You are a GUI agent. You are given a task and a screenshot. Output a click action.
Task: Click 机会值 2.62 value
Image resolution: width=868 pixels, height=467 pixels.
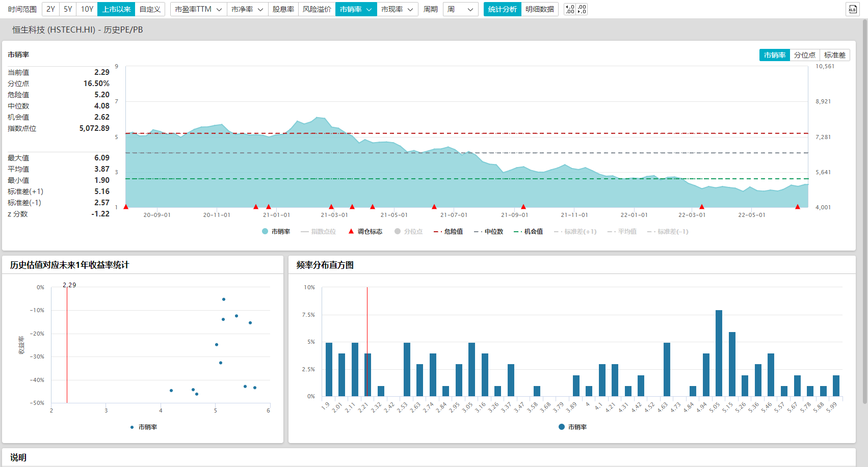click(x=102, y=117)
